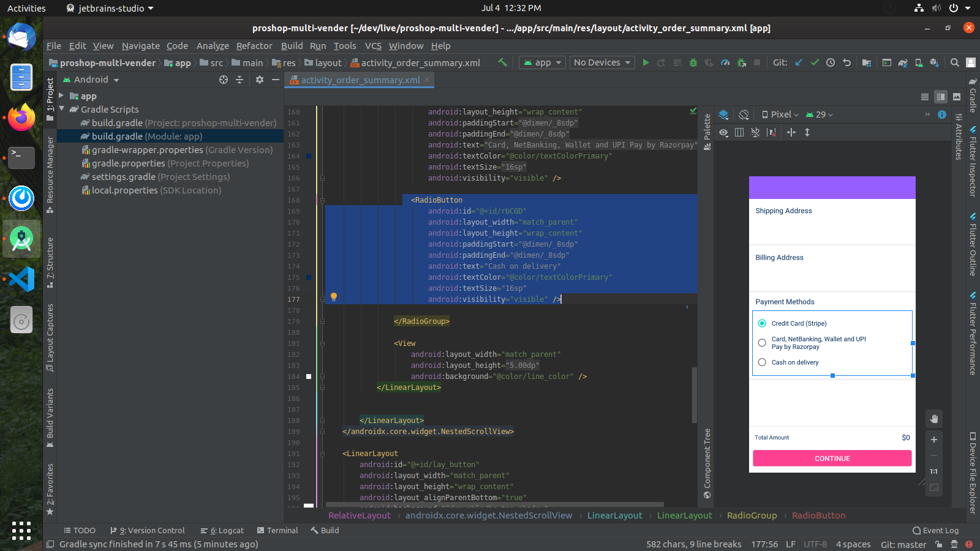Screen dimensions: 980x551
Task: Open the app run configuration dropdown
Action: 542,62
